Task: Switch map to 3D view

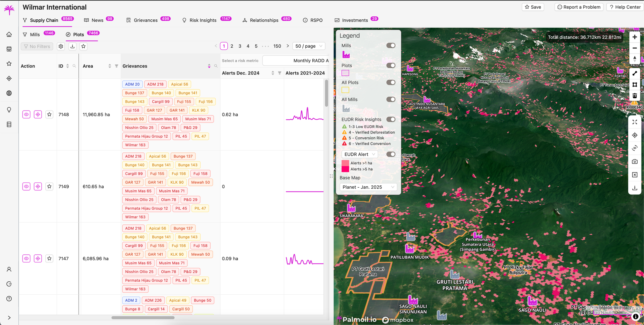Action: [x=635, y=148]
